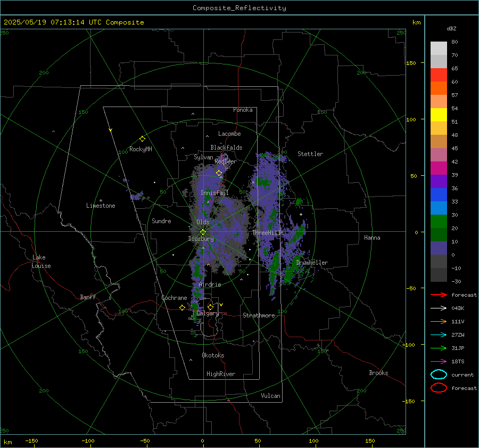479x448 pixels.
Task: Click the 60-65 dBZ red swatch
Action: (x=439, y=75)
